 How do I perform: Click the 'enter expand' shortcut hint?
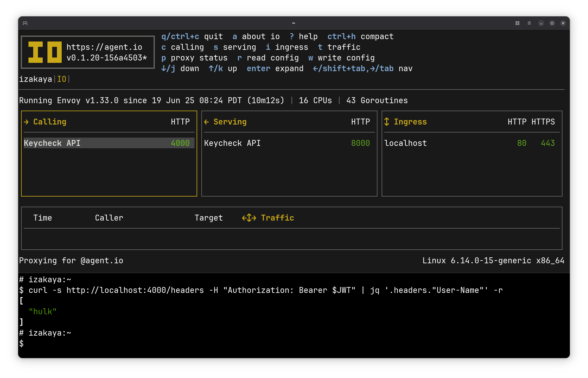point(275,68)
